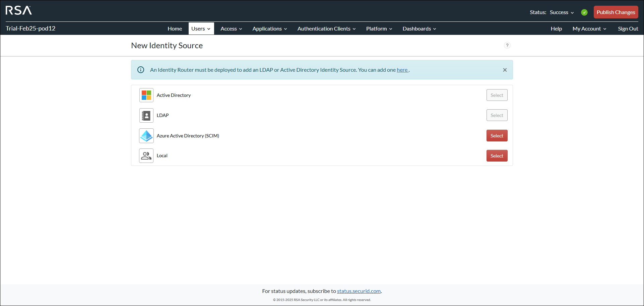This screenshot has height=306, width=644.
Task: Open the My Account dropdown
Action: click(589, 28)
